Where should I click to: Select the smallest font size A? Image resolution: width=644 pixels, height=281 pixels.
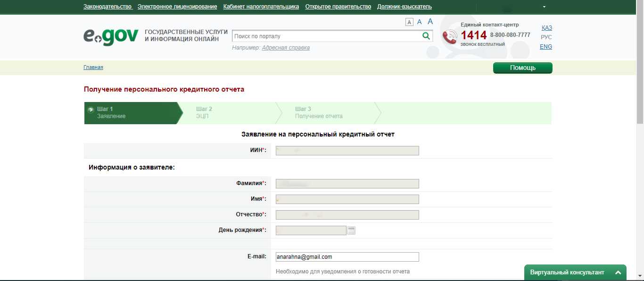[409, 22]
